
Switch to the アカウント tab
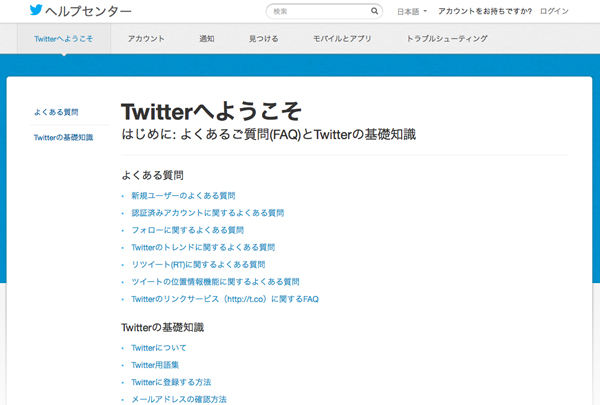point(146,38)
